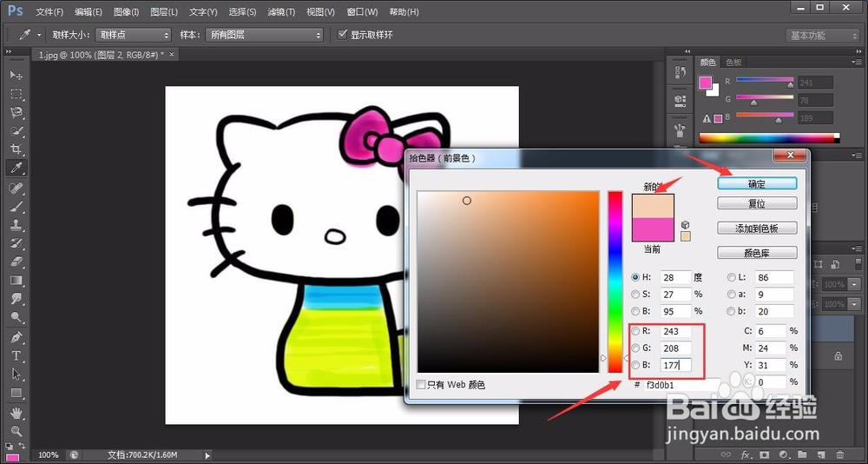
Task: Select the Rectangular Marquee tool
Action: [x=16, y=94]
